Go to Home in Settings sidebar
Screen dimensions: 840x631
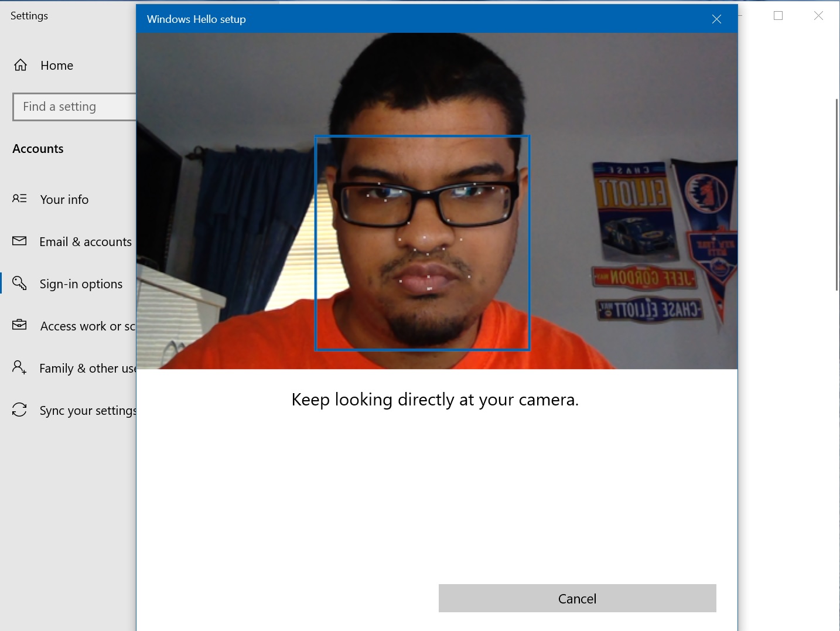pyautogui.click(x=57, y=66)
